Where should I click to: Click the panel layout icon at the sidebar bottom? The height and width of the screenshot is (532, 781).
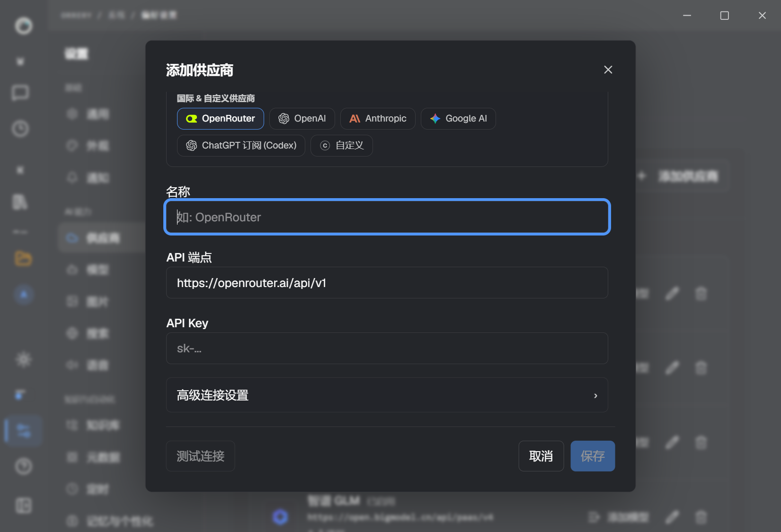coord(24,505)
